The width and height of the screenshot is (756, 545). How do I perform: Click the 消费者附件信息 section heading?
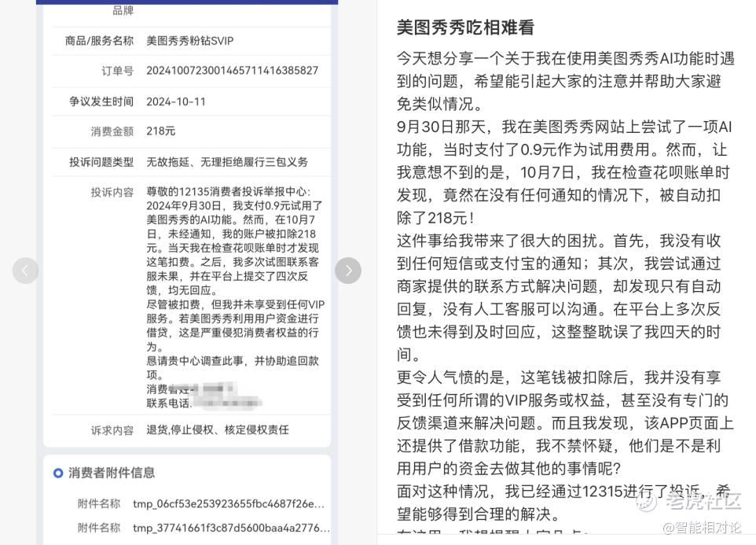112,473
